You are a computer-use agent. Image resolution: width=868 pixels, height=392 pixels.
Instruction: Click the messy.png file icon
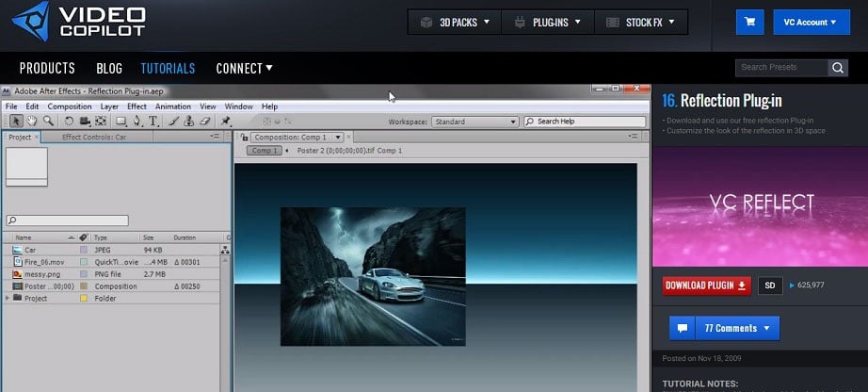coord(17,274)
